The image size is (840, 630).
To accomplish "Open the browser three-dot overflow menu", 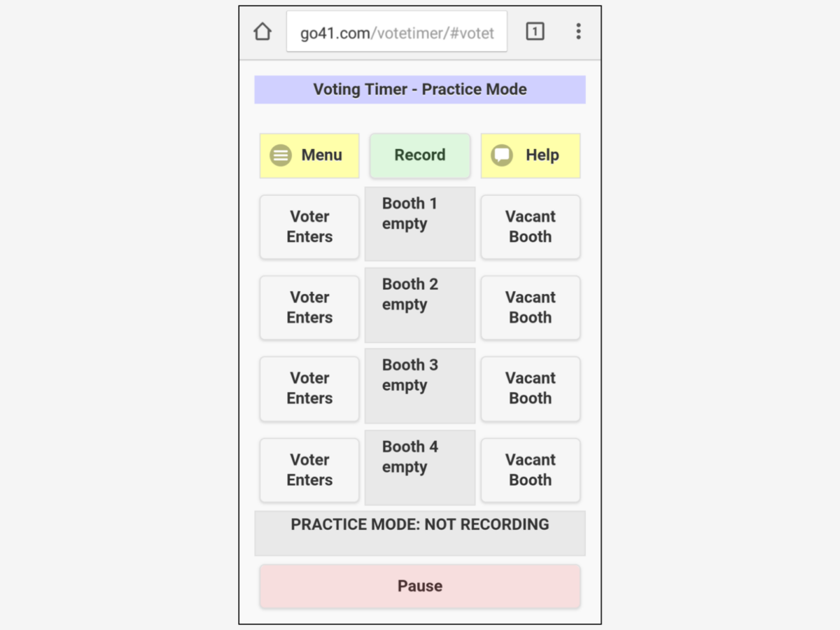I will coord(578,31).
